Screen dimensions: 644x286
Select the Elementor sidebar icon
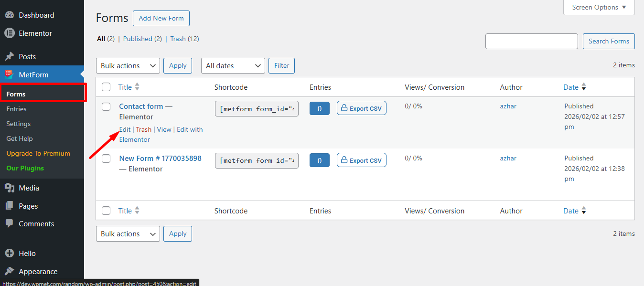click(10, 33)
